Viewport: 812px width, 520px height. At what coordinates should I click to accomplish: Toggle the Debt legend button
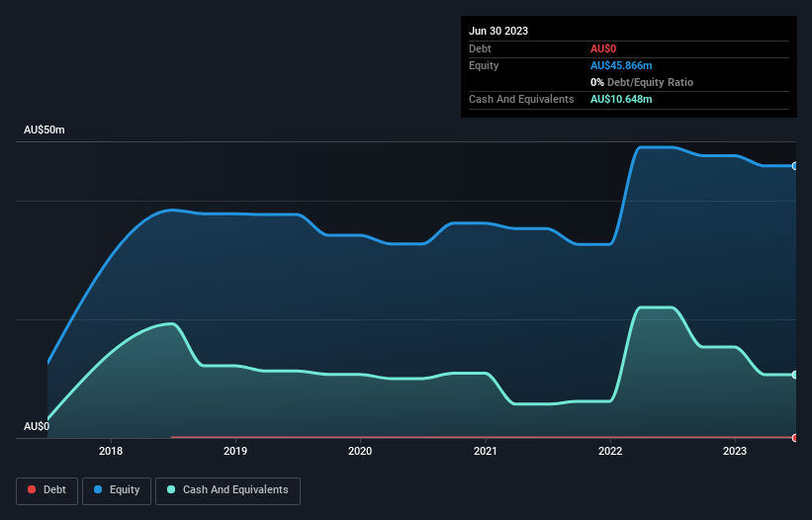coord(47,490)
